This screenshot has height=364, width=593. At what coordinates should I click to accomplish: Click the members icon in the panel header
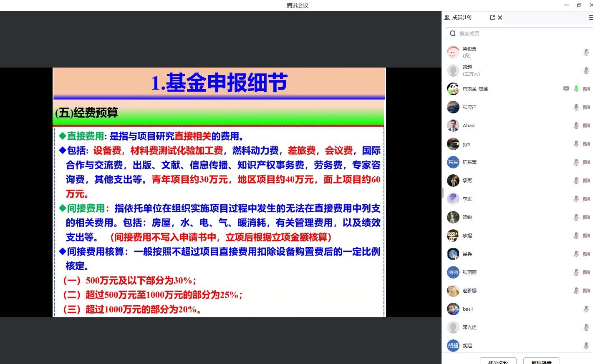click(x=447, y=18)
